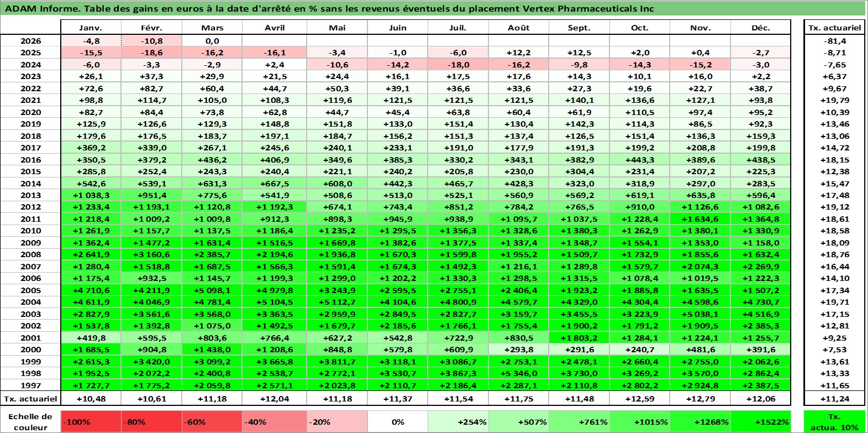
Task: Click the +1522% green legend swatch
Action: [761, 421]
